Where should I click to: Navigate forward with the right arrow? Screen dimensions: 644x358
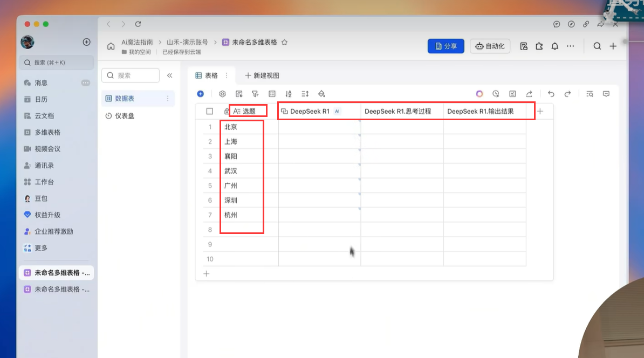[x=123, y=24]
